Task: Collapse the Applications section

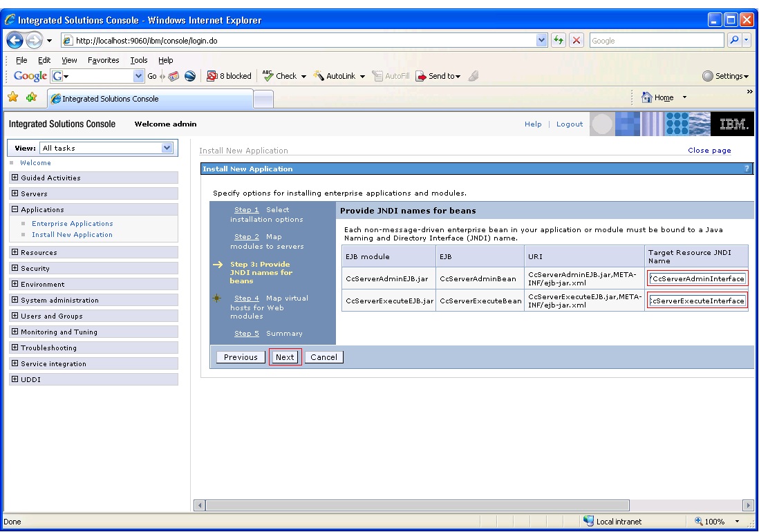Action: (15, 209)
